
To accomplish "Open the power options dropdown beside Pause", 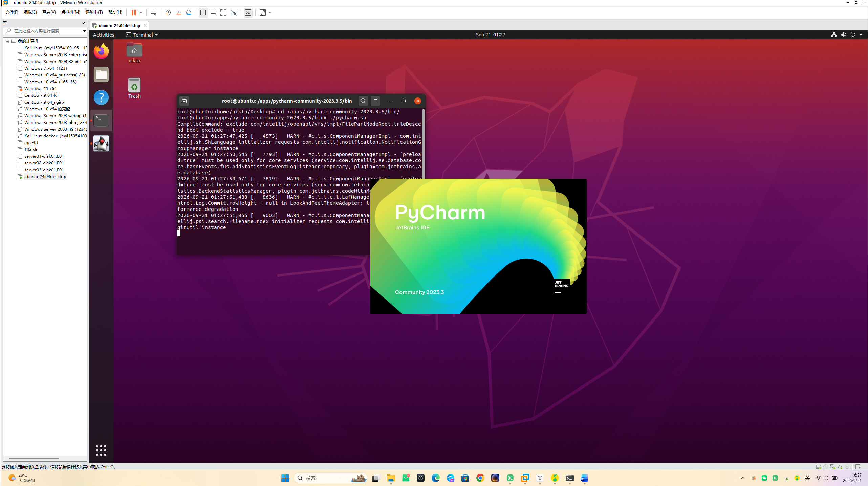I will click(x=141, y=13).
